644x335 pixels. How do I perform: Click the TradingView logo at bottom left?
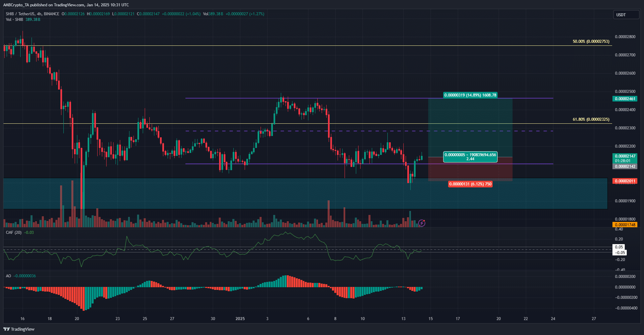coord(19,329)
